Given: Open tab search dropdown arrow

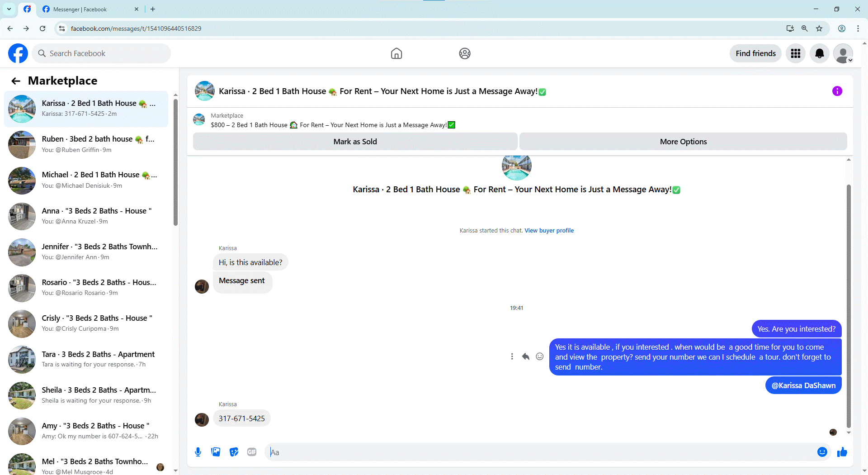Looking at the screenshot, I should pyautogui.click(x=9, y=9).
